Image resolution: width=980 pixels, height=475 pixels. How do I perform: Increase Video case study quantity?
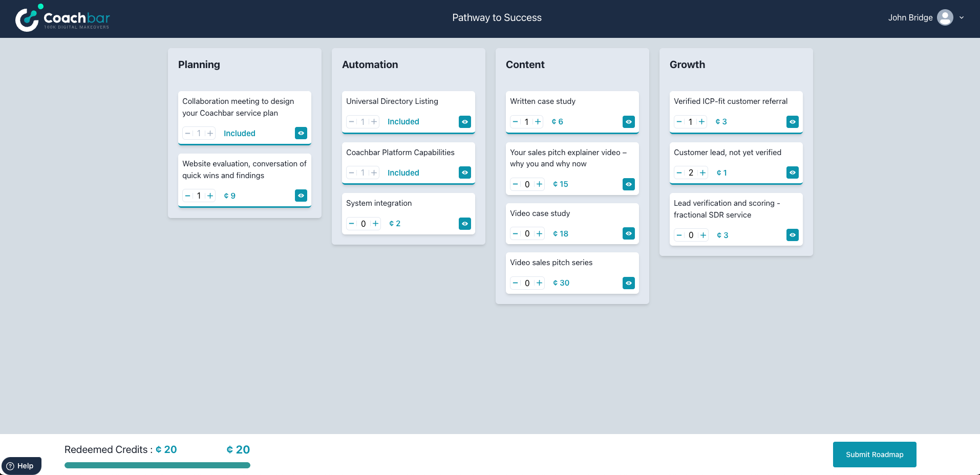539,233
